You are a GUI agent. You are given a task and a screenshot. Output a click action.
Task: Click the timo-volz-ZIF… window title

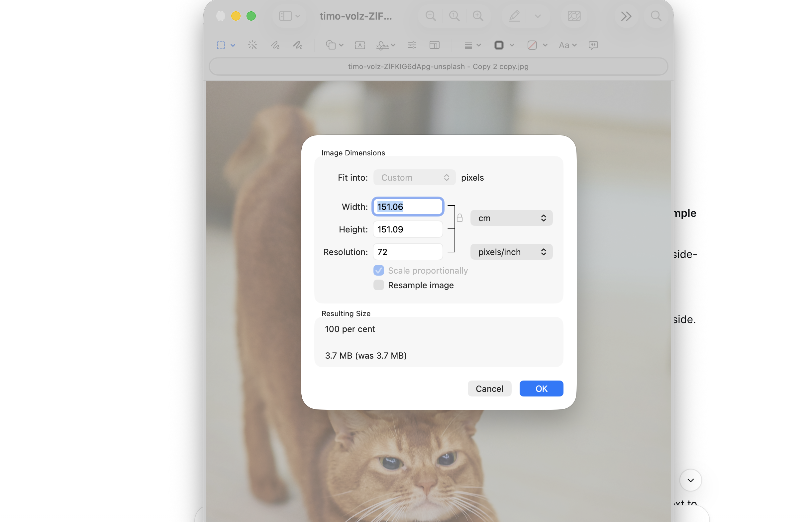pyautogui.click(x=355, y=16)
